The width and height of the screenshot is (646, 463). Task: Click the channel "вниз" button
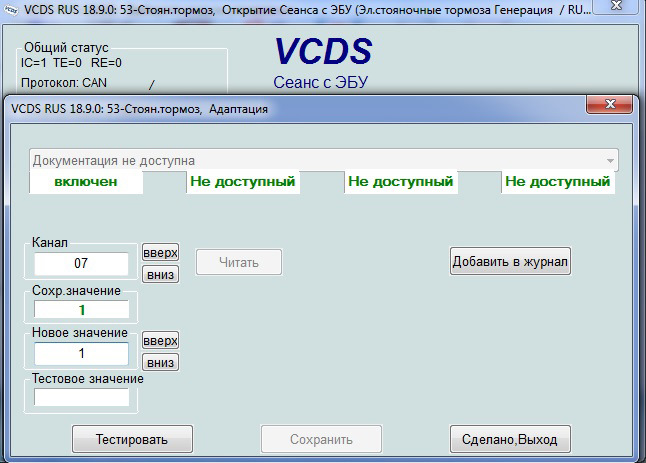[160, 274]
